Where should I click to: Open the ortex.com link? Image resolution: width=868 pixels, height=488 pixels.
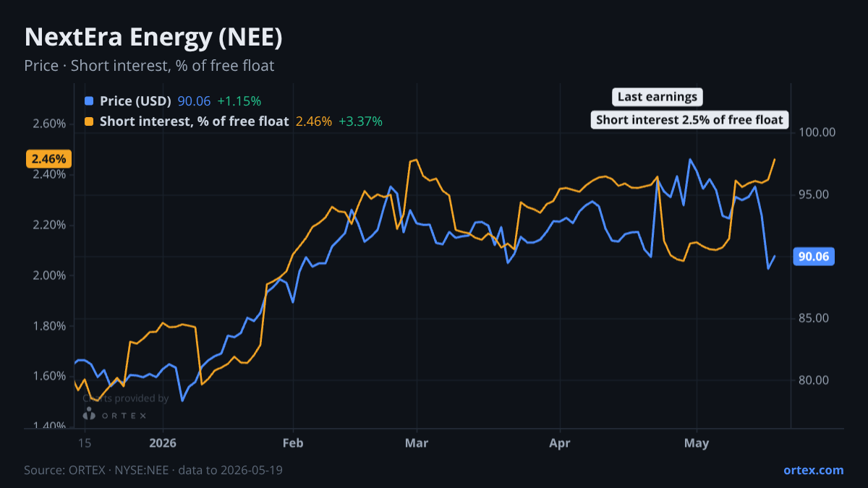coord(813,470)
